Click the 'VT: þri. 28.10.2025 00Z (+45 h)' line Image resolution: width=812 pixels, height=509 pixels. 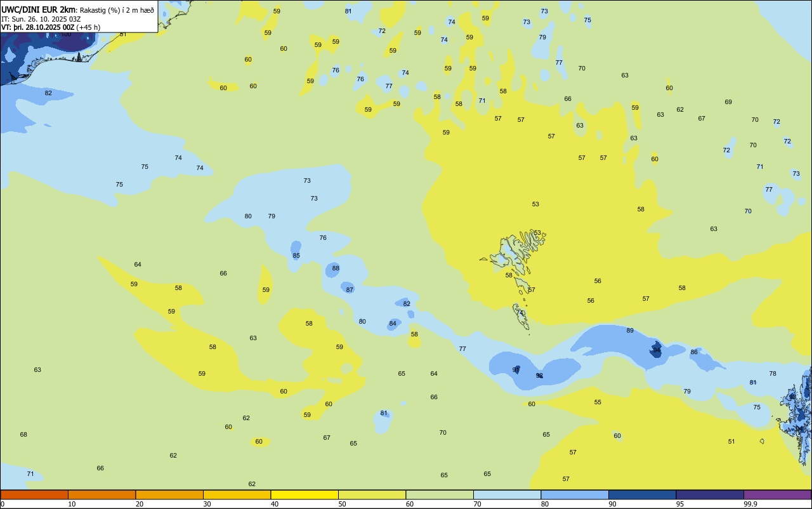coord(51,27)
